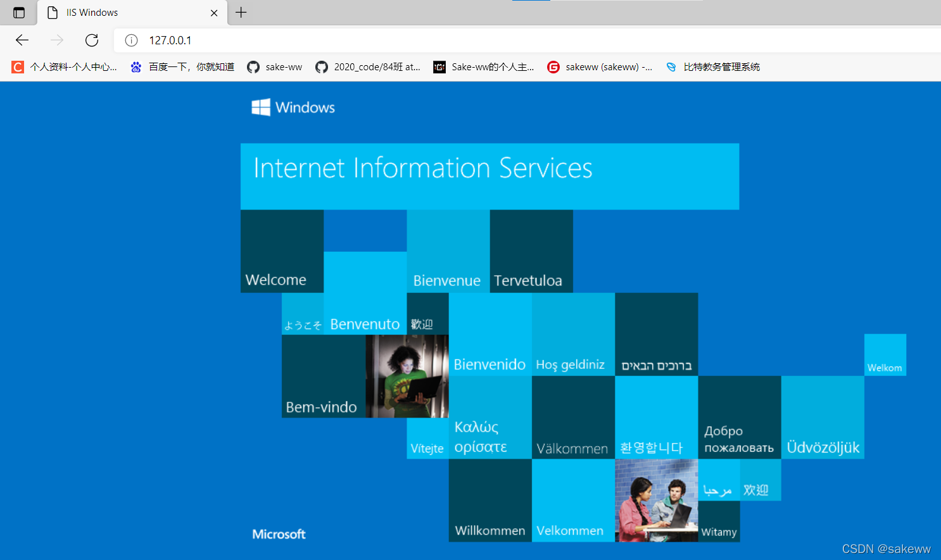This screenshot has width=941, height=560.
Task: Open tab actions menu icon
Action: (x=19, y=13)
